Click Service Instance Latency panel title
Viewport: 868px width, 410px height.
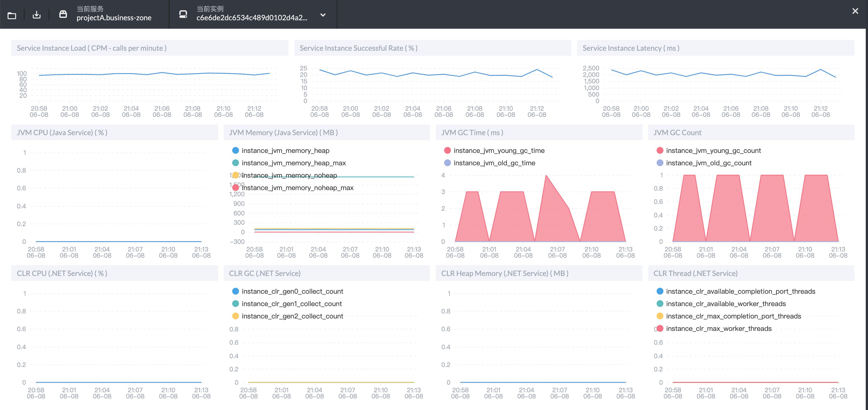630,48
